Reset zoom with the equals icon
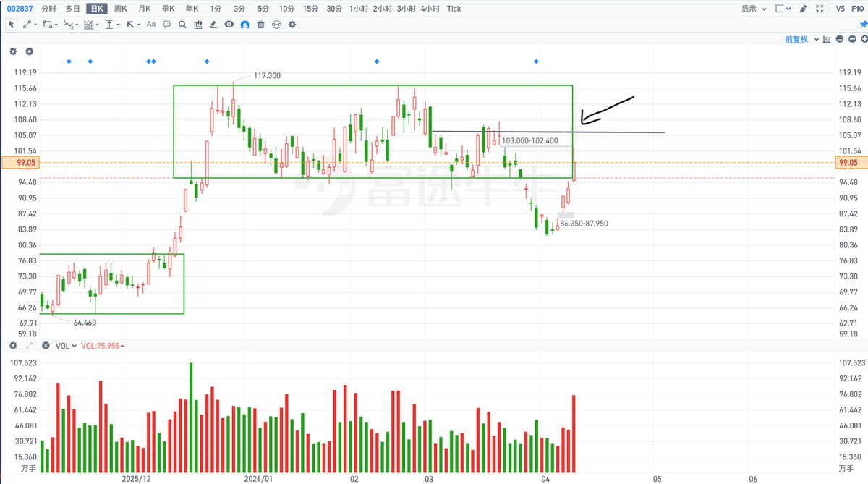This screenshot has width=868, height=484. coord(840,39)
